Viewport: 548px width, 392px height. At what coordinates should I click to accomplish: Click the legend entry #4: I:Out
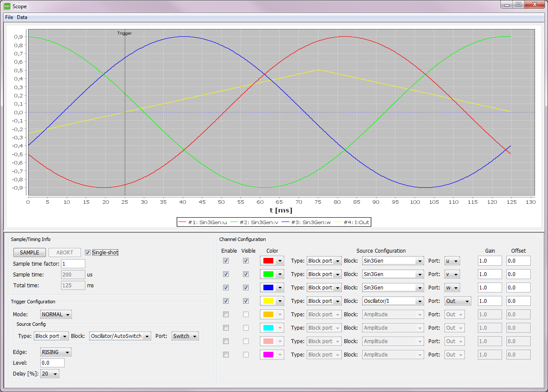354,222
